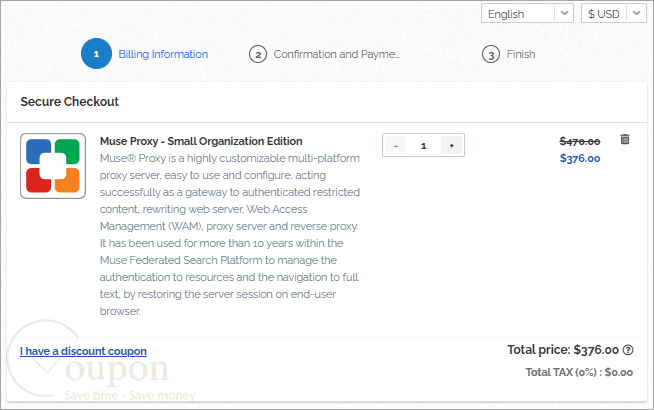
Task: Decrease quantity with the minus button
Action: (x=395, y=146)
